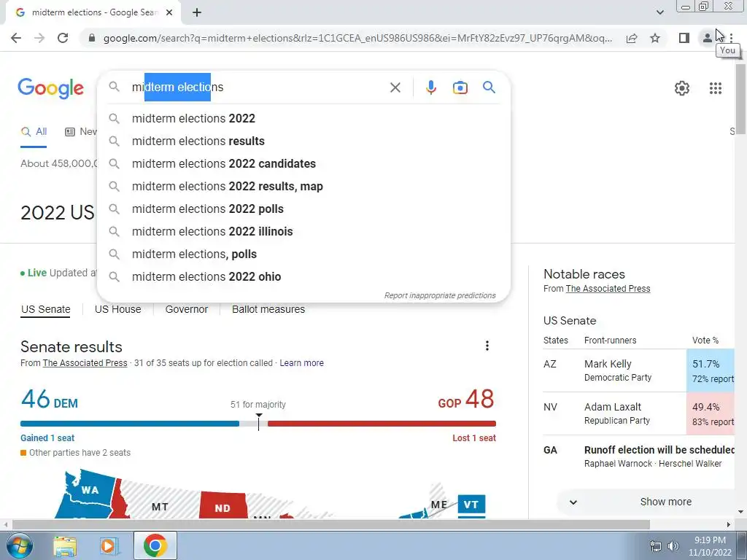Click the horizontal scrollbar thumb
This screenshot has height=560, width=747.
(x=331, y=525)
